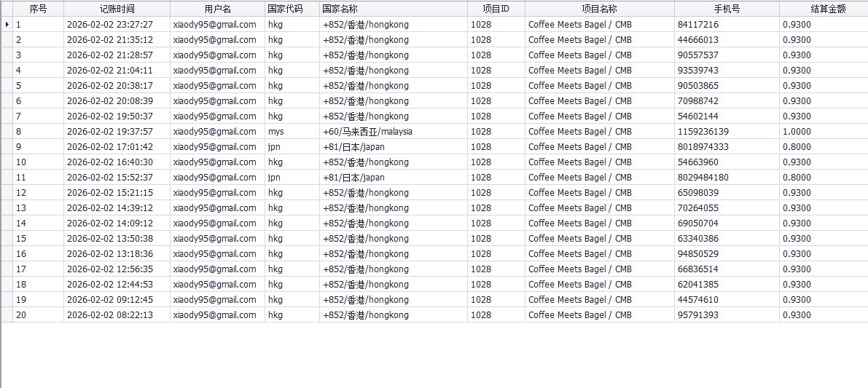Viewport: 868px width, 388px height.
Task: Select phone number 8018974333
Action: tap(703, 147)
